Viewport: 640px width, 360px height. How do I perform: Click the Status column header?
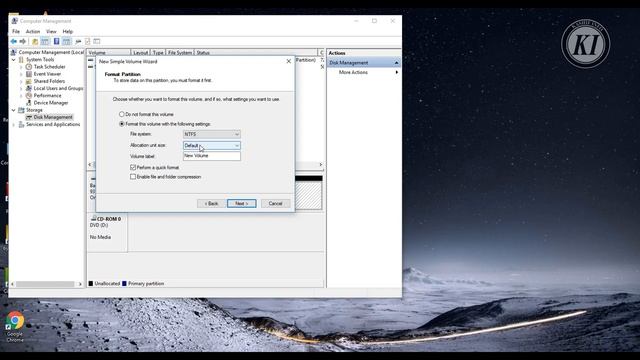256,53
